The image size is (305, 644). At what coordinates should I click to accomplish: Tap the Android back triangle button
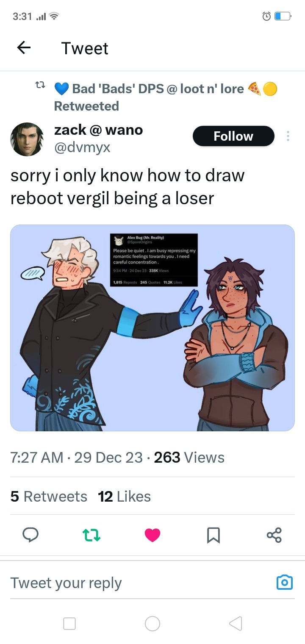[x=236, y=623]
